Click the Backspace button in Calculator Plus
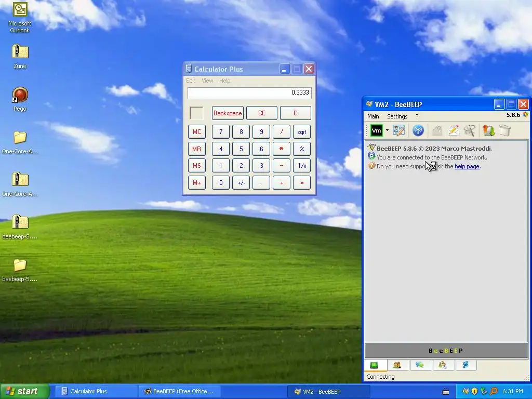532x399 pixels. coord(228,113)
